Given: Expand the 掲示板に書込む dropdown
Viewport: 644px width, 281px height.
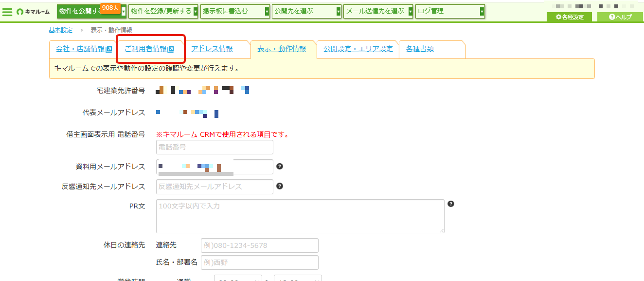Looking at the screenshot, I should (x=267, y=11).
